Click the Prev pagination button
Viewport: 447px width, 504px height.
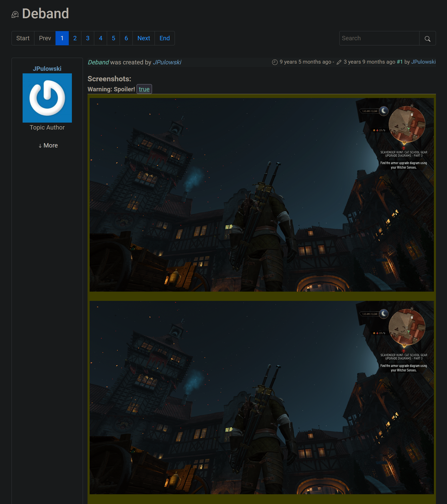[45, 38]
